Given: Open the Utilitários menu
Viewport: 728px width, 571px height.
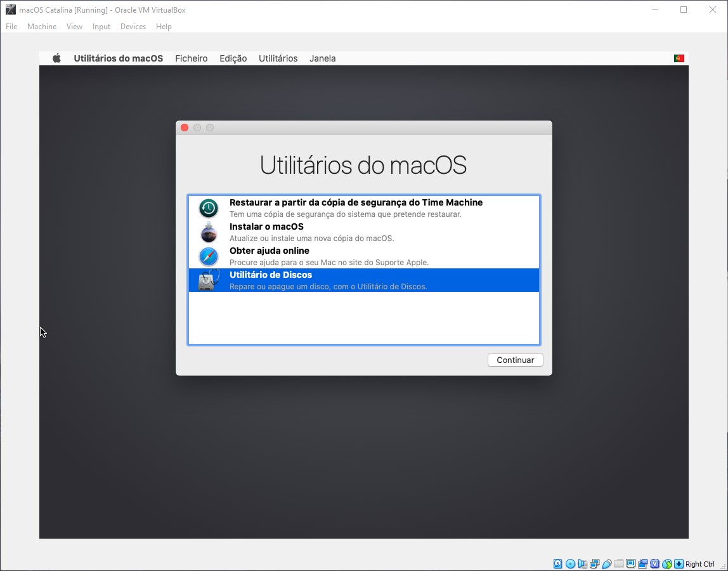Looking at the screenshot, I should tap(278, 58).
